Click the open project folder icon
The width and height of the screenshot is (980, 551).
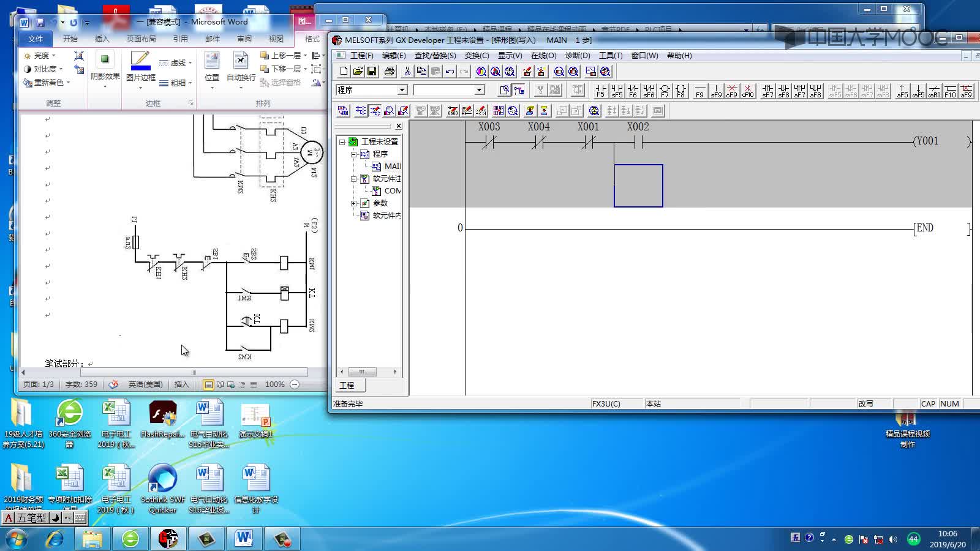pyautogui.click(x=358, y=71)
